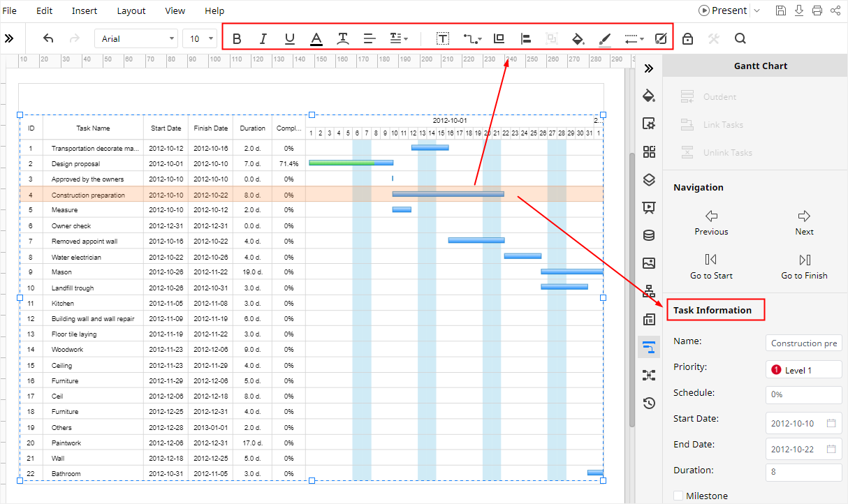Viewport: 848px width, 504px height.
Task: Click the line color brush icon
Action: pos(605,39)
